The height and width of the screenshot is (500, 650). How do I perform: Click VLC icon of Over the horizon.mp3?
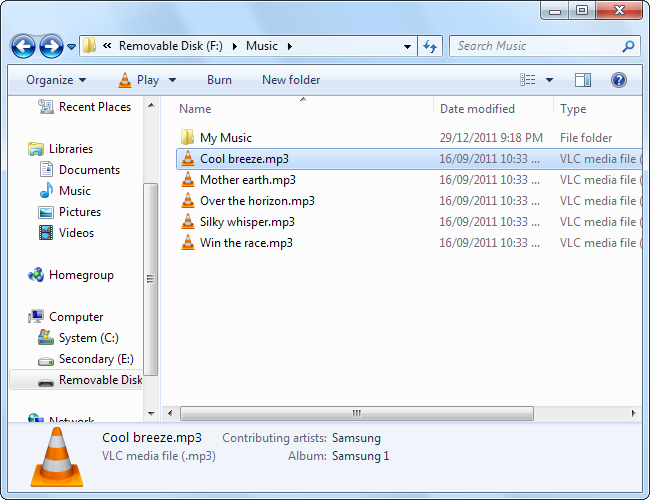[188, 200]
